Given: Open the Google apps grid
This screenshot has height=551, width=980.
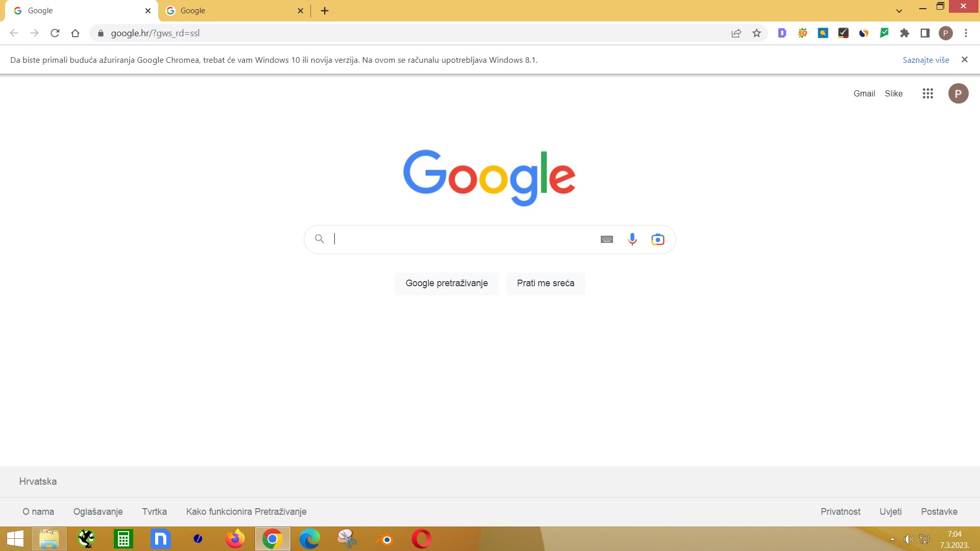Looking at the screenshot, I should click(x=928, y=93).
